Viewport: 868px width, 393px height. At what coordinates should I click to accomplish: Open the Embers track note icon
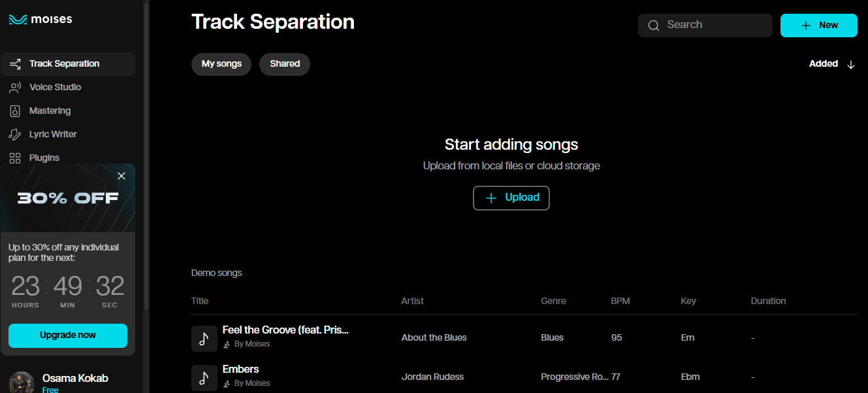tap(204, 377)
